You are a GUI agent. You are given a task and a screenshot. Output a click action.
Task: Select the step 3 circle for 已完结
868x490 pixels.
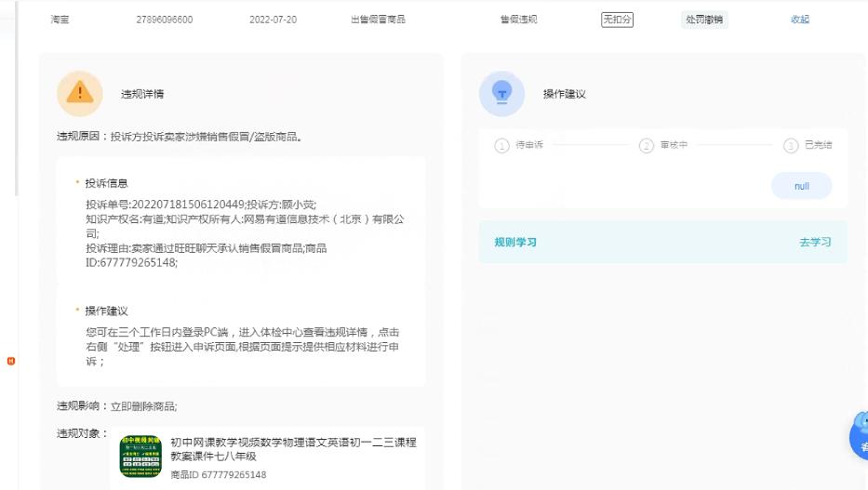[791, 146]
